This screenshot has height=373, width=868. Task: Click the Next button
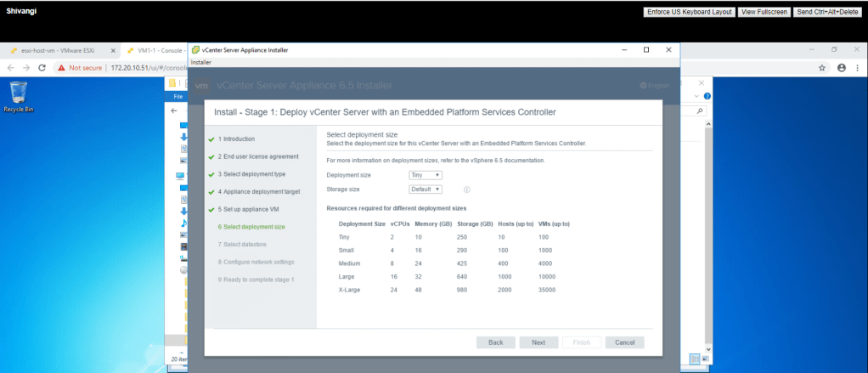(x=538, y=342)
